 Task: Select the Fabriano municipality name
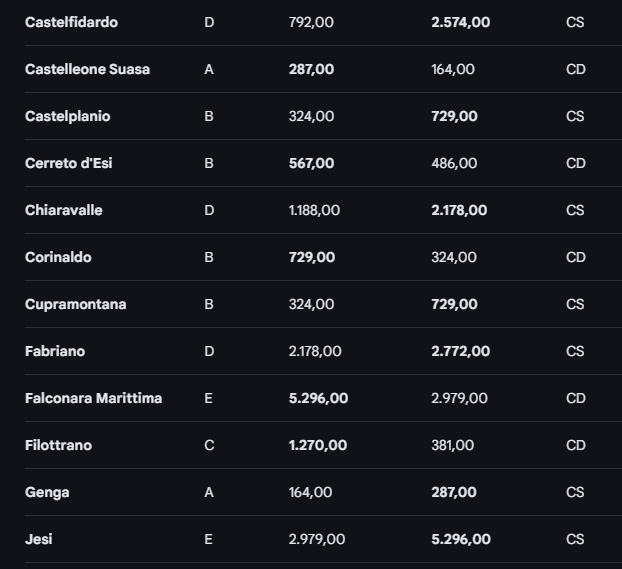tap(55, 351)
